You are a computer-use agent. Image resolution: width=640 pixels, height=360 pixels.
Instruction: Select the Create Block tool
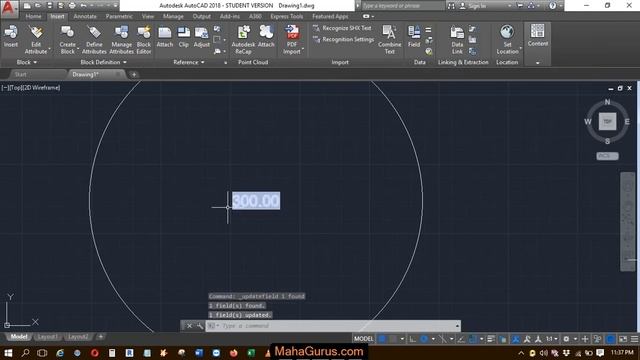(68, 39)
